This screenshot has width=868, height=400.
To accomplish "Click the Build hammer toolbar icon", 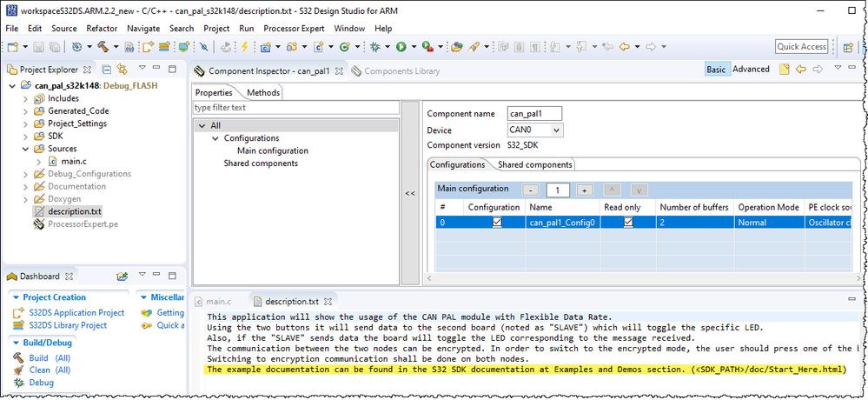I will point(103,47).
